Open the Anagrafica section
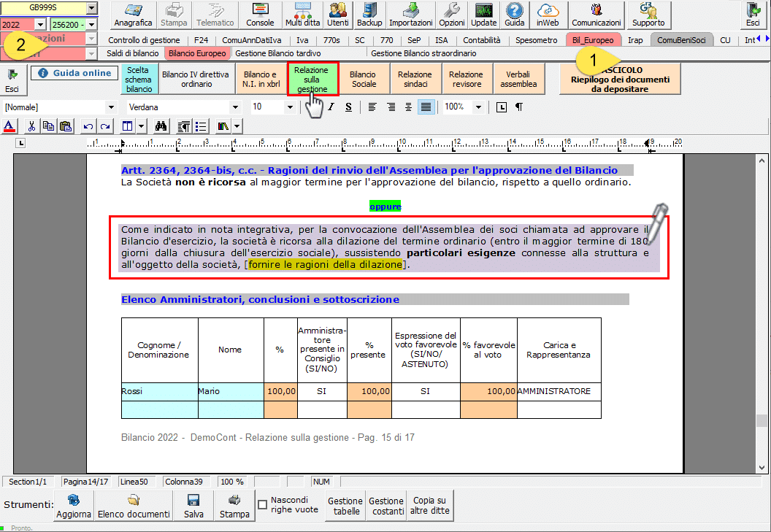 pos(134,15)
